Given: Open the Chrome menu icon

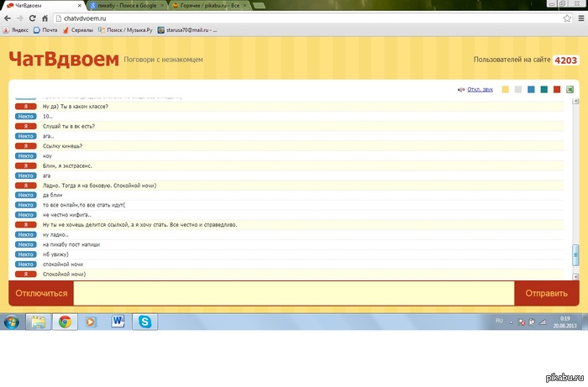Looking at the screenshot, I should (x=581, y=18).
